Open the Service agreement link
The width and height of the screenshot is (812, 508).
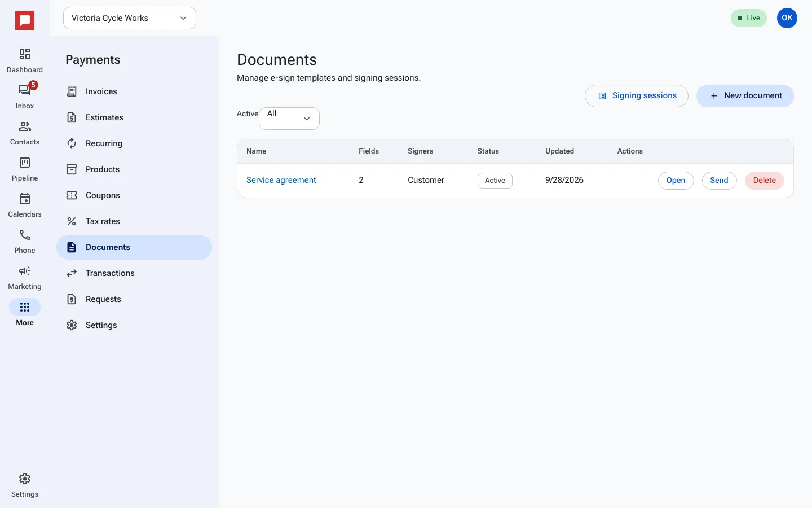pyautogui.click(x=281, y=180)
